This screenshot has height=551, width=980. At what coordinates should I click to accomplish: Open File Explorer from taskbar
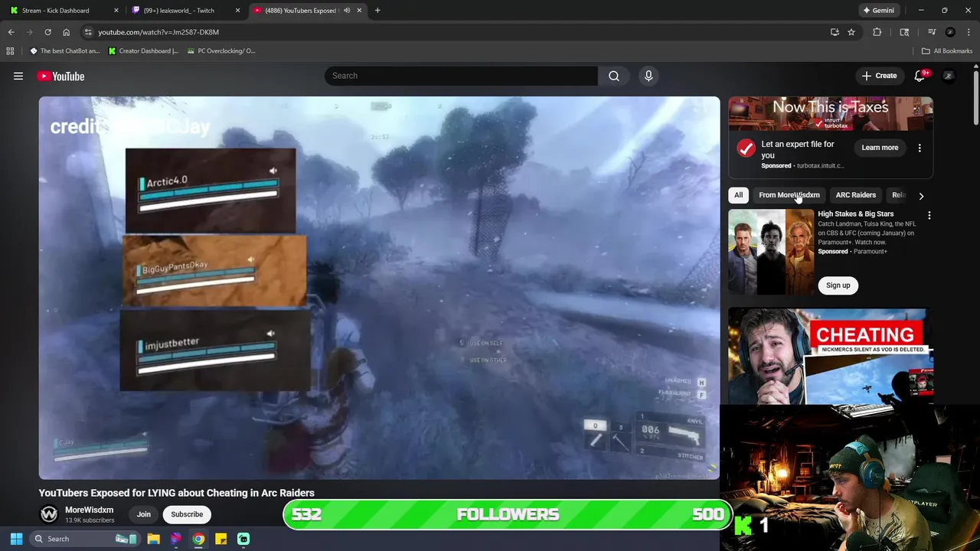(x=153, y=539)
